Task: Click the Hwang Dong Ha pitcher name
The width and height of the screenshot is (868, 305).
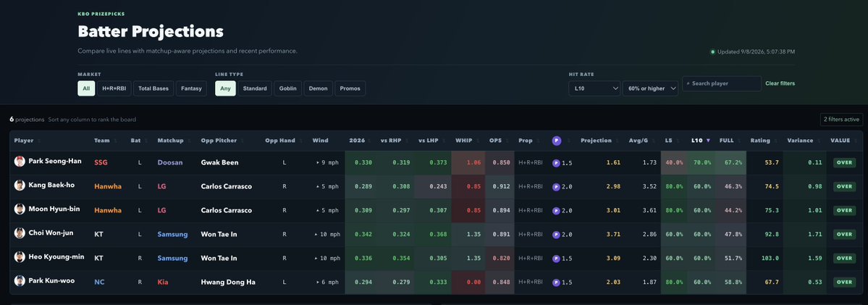Action: (228, 283)
